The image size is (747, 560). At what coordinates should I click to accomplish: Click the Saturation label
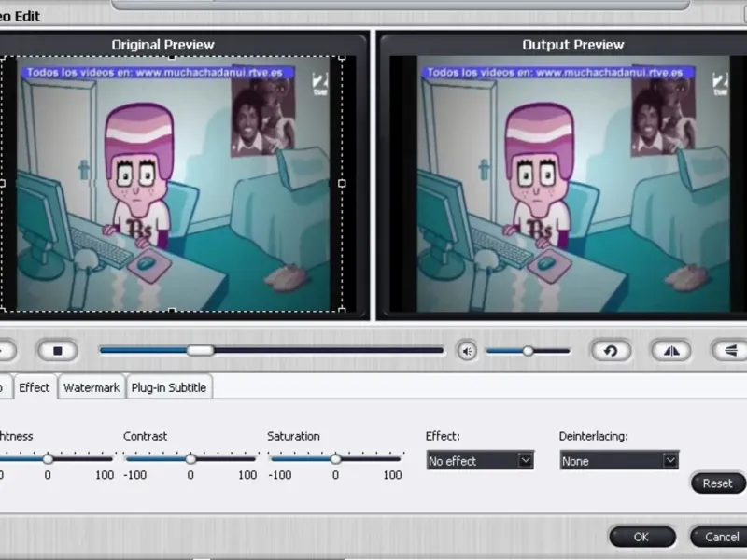(x=293, y=436)
